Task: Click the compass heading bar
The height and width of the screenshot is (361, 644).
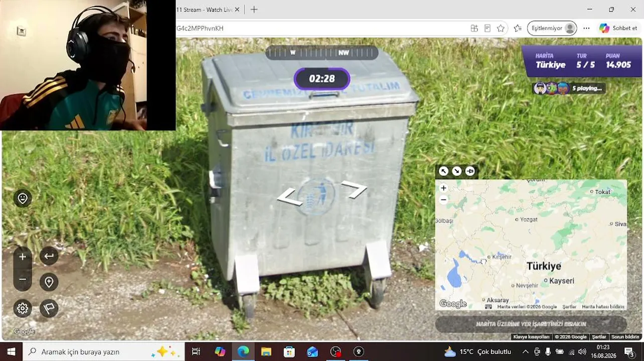Action: 321,53
